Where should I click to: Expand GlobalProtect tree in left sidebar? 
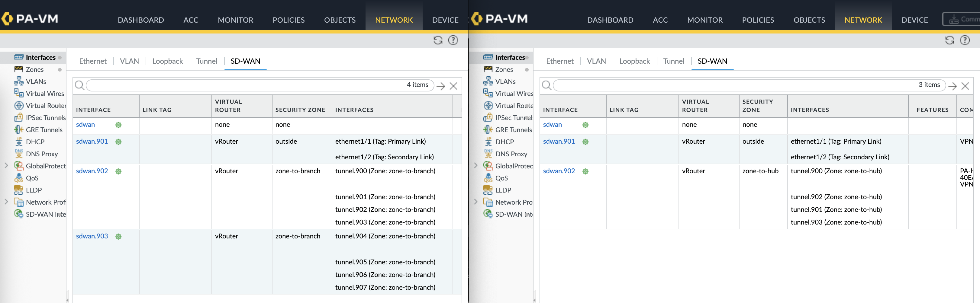(x=6, y=165)
